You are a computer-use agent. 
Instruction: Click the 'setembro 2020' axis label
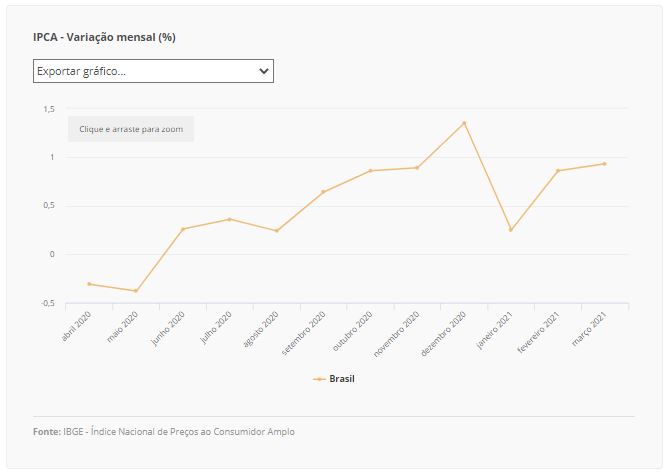[x=303, y=333]
